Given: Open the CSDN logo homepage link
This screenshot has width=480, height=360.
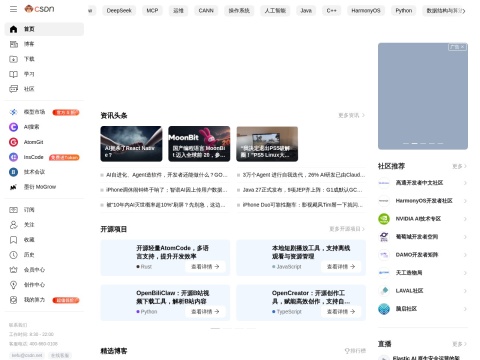Looking at the screenshot, I should 39,9.
